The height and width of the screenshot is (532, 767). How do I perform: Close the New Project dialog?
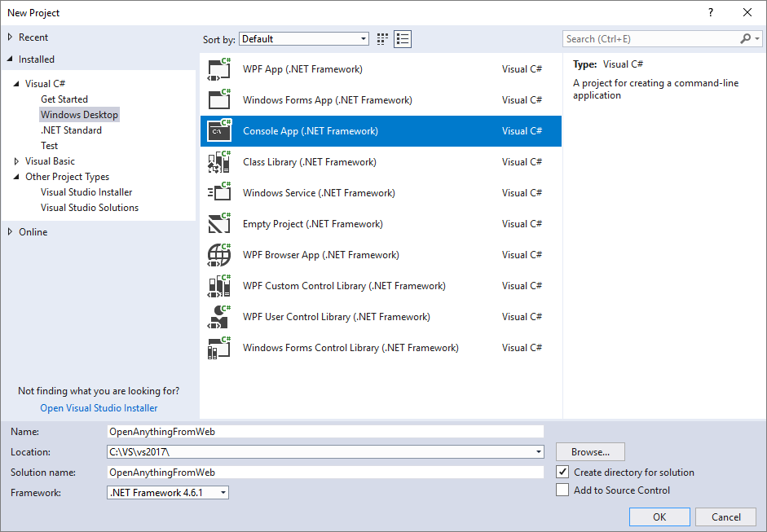pyautogui.click(x=747, y=13)
